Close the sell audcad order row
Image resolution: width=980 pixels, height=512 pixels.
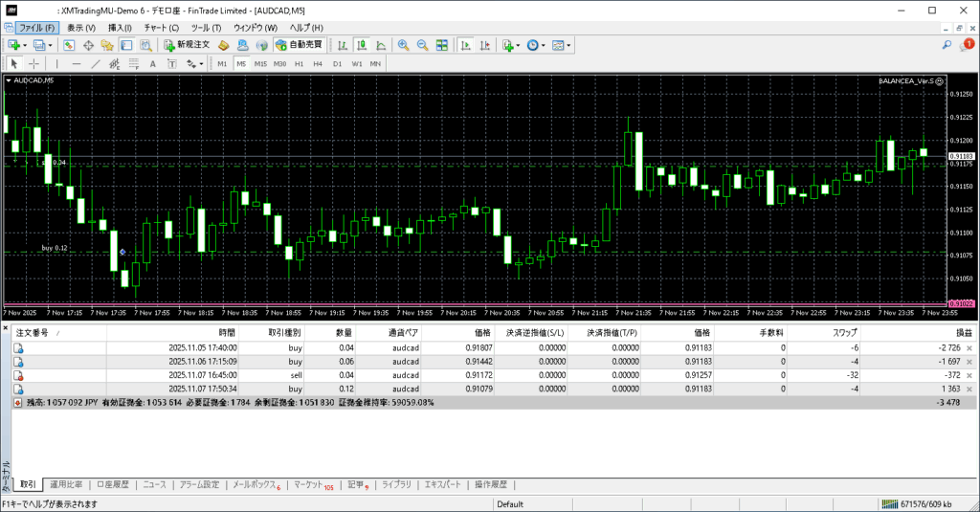coord(969,376)
